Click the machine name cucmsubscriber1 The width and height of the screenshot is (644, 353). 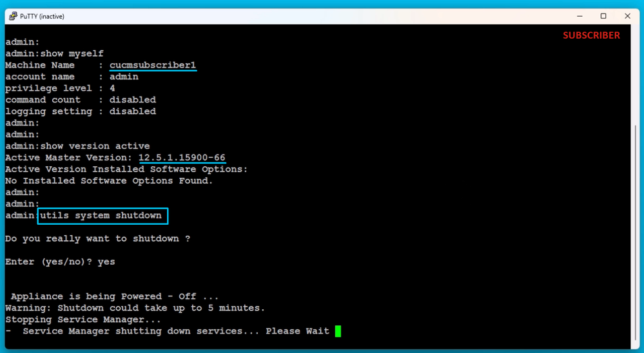(x=153, y=65)
